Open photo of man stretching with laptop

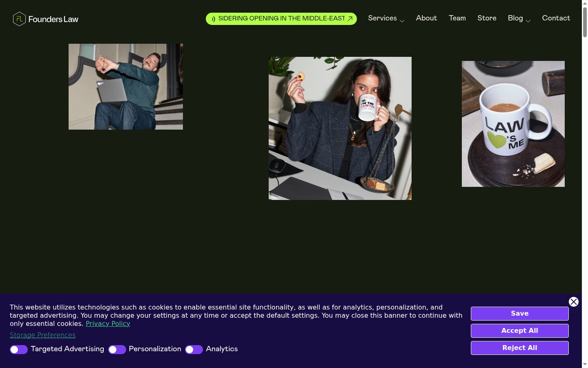click(126, 87)
